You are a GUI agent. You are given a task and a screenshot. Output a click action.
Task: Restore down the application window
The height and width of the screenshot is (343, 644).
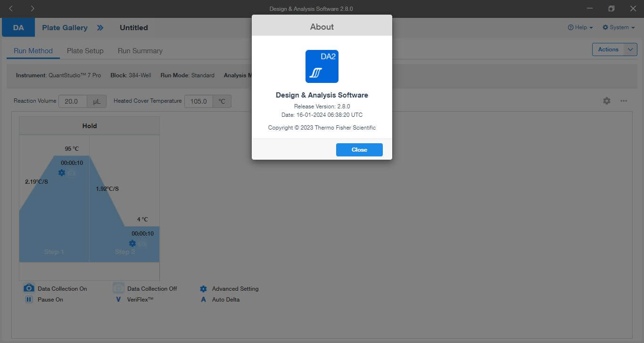click(611, 8)
